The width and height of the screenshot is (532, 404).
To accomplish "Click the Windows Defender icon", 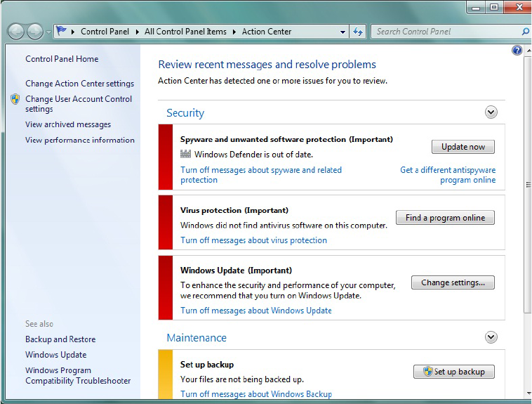I will [x=185, y=154].
